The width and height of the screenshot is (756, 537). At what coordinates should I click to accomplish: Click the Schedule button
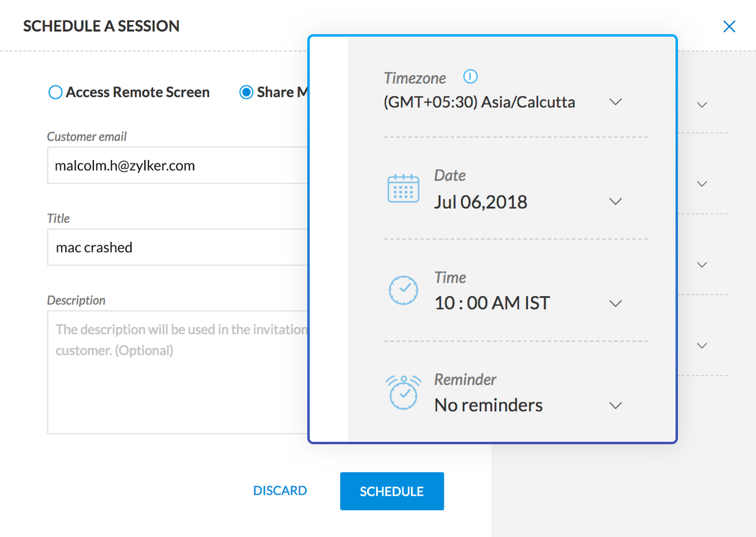pos(391,491)
